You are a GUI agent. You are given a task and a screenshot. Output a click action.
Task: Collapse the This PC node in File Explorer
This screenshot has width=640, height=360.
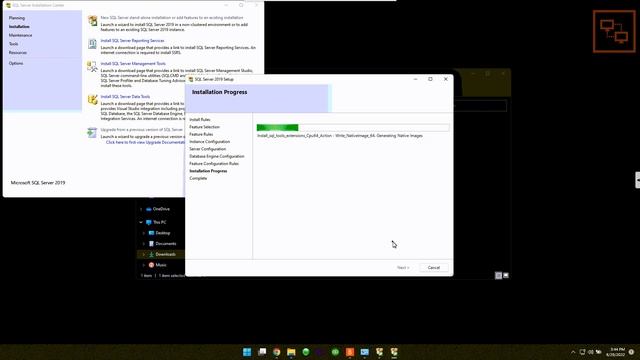point(141,222)
